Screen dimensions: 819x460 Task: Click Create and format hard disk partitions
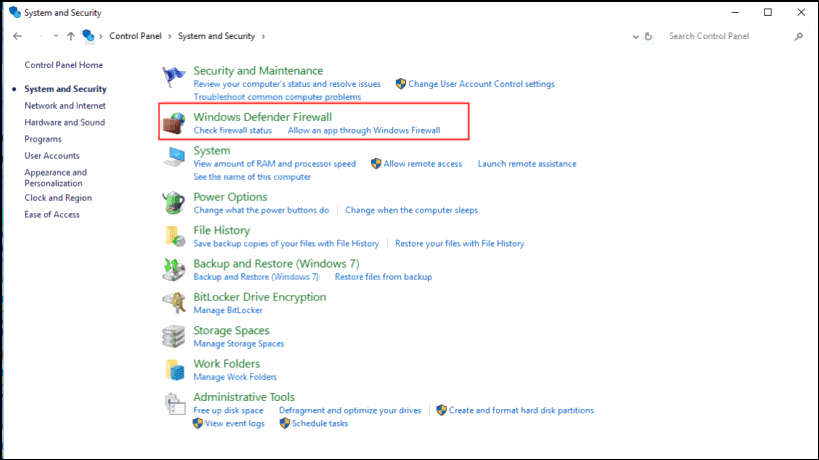coord(521,411)
